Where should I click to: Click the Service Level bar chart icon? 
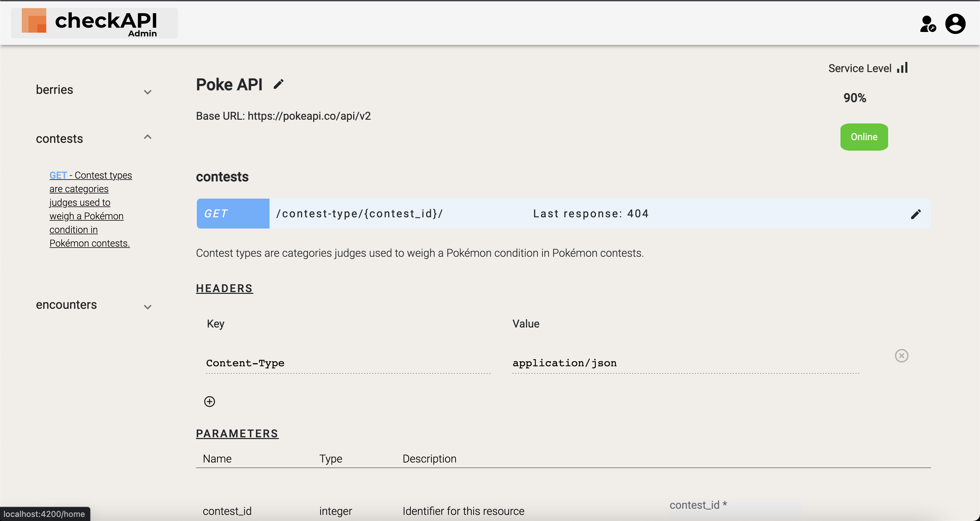coord(902,68)
